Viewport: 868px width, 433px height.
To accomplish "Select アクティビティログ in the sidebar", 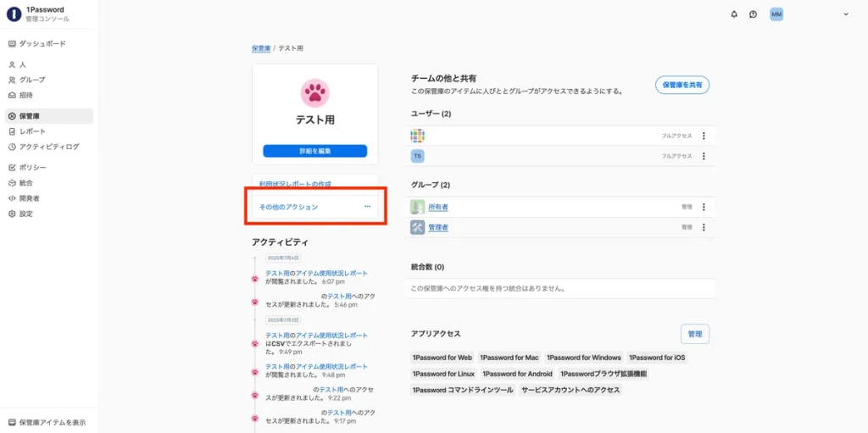I will [x=49, y=147].
